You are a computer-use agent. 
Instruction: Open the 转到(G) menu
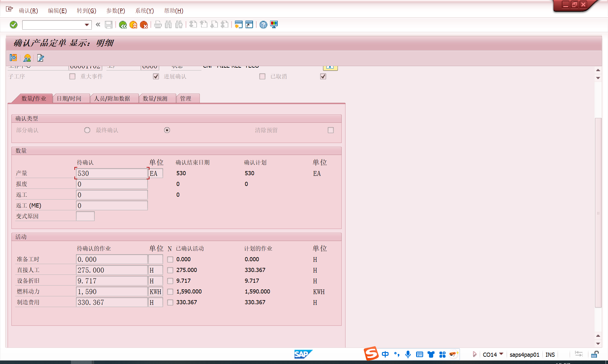coord(86,11)
